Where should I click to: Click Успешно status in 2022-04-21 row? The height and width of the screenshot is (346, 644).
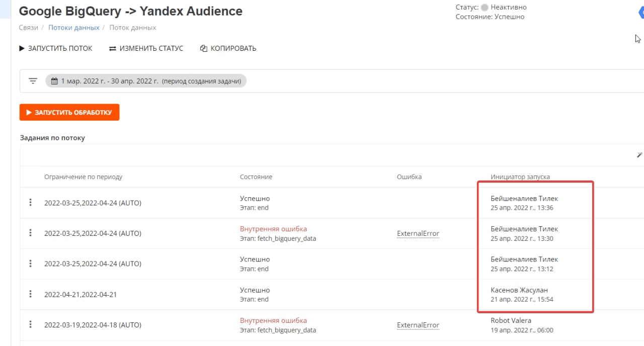255,290
